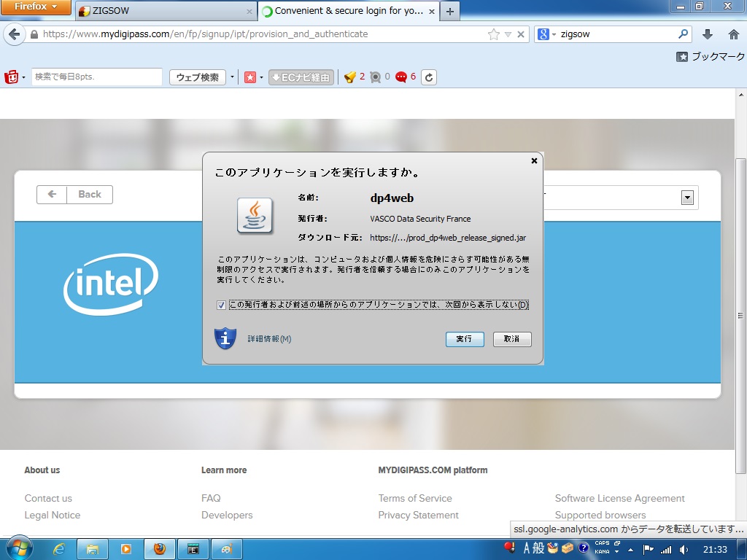
Task: Click the red chat bubble icon showing 6
Action: click(x=401, y=77)
